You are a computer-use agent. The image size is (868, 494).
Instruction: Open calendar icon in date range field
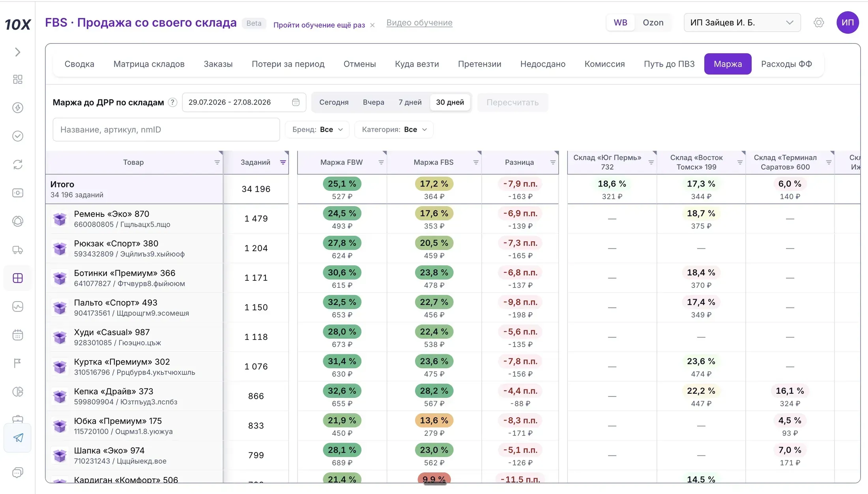point(296,102)
